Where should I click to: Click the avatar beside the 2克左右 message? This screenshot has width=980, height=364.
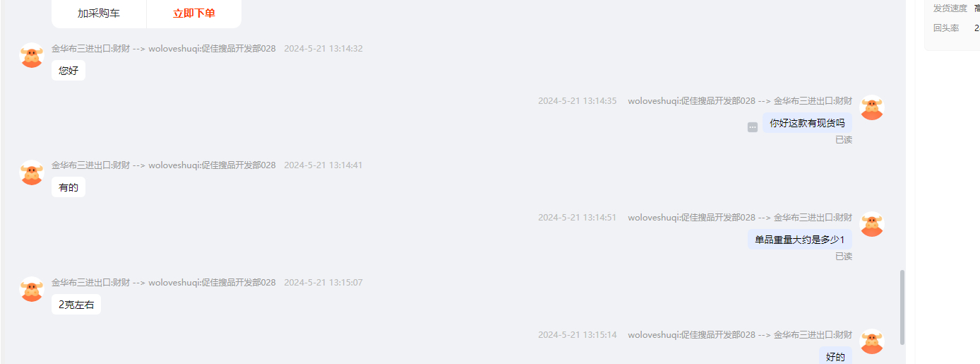click(32, 289)
